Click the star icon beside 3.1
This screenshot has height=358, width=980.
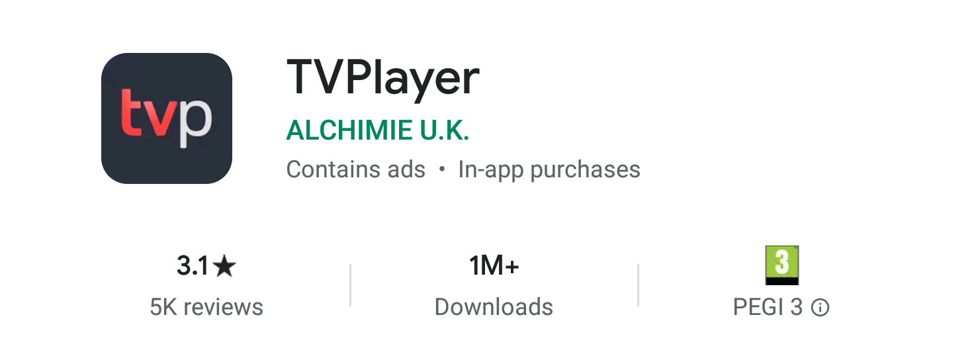click(225, 267)
